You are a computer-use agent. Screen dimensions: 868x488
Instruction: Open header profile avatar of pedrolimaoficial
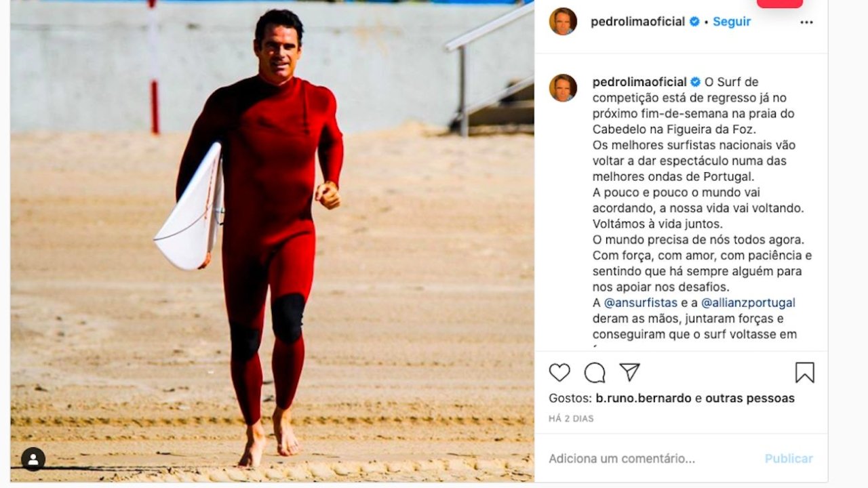click(563, 22)
